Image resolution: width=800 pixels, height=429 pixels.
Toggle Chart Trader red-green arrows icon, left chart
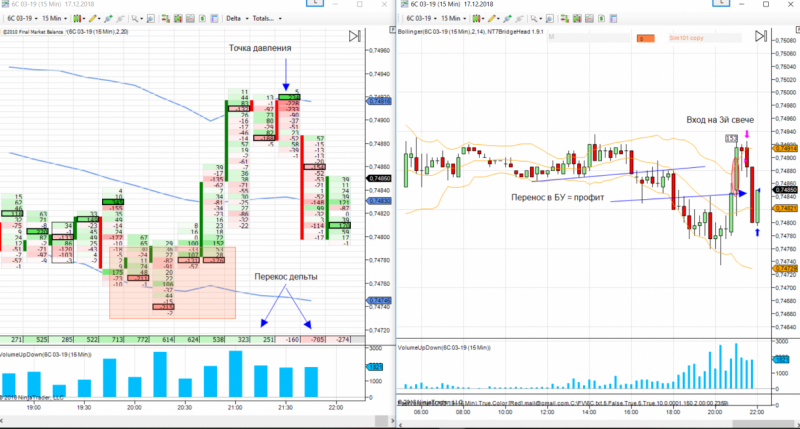(x=166, y=18)
